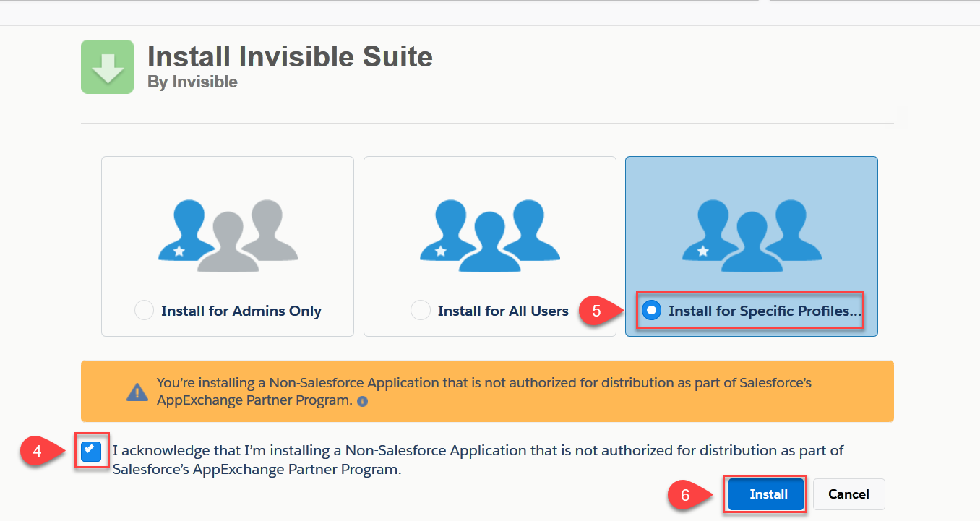
Task: Open the info icon after Partner Program
Action: tap(363, 401)
